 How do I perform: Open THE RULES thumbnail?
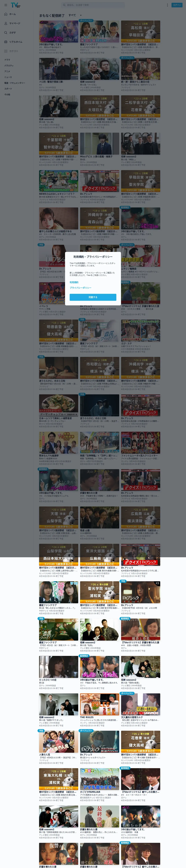coord(100,704)
